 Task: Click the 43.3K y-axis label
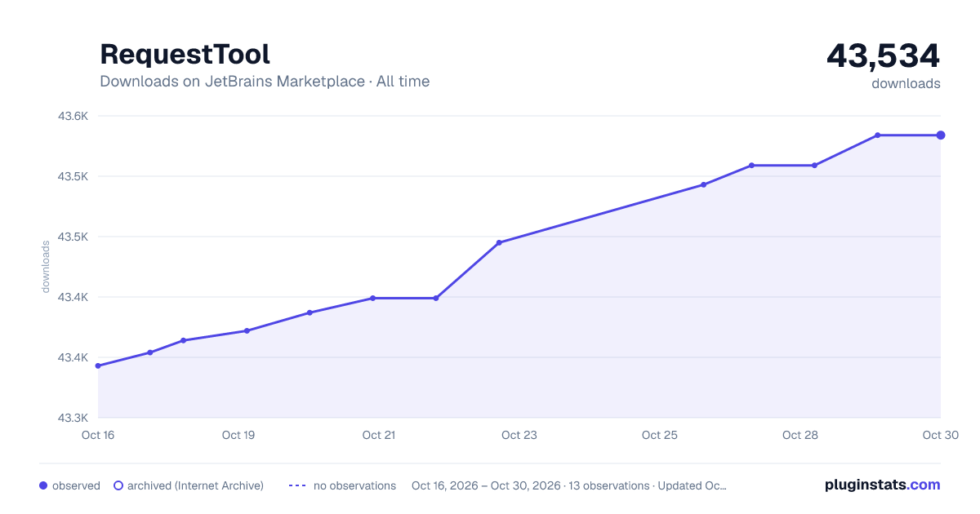(73, 418)
